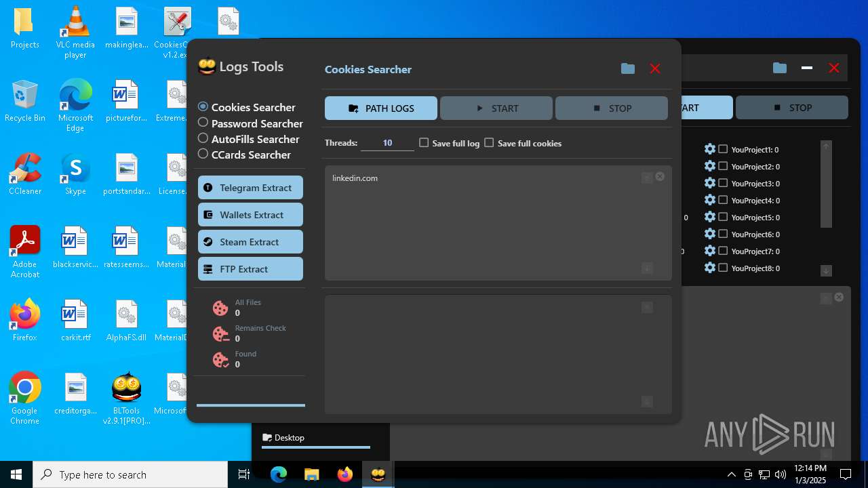
Task: Open CCleaner desktop shortcut
Action: (x=25, y=174)
